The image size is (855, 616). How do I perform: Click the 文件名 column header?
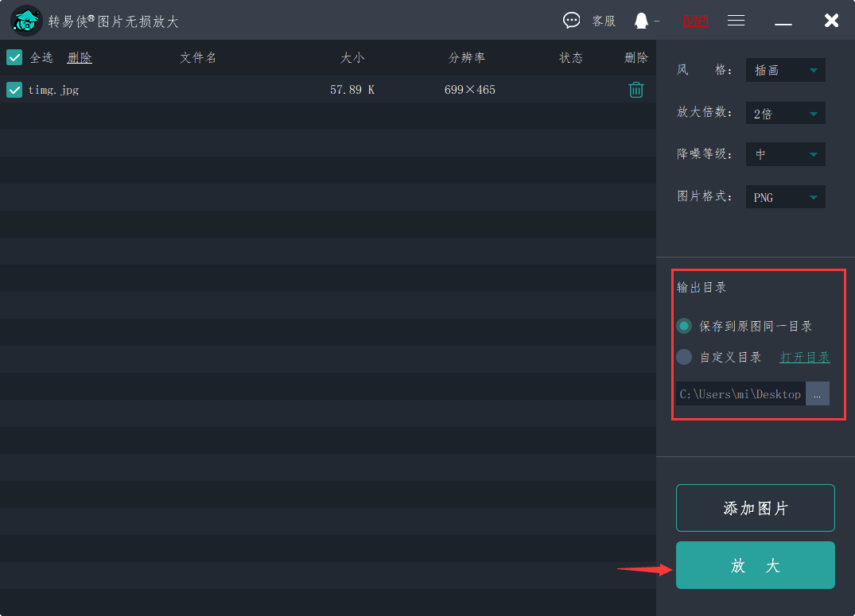(198, 57)
